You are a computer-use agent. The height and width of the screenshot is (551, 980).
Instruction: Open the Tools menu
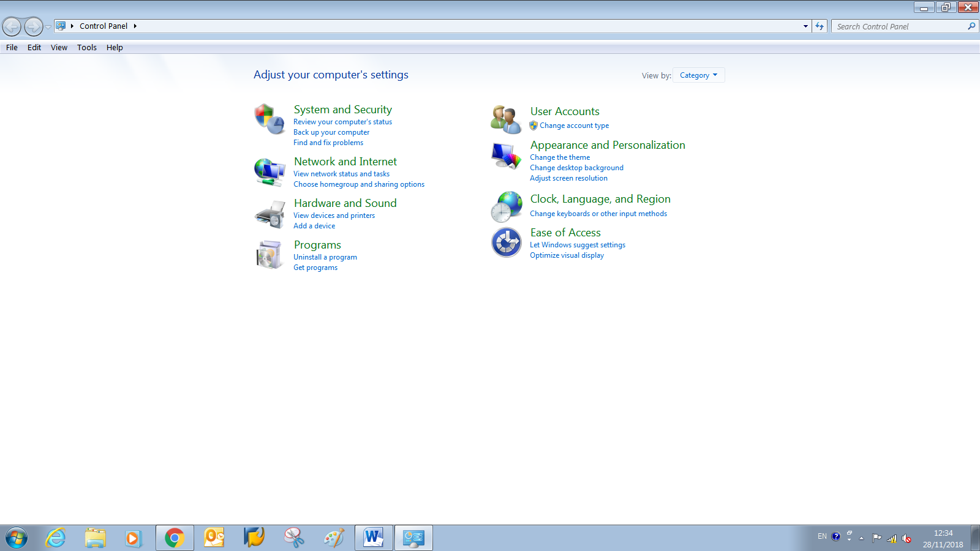coord(87,47)
